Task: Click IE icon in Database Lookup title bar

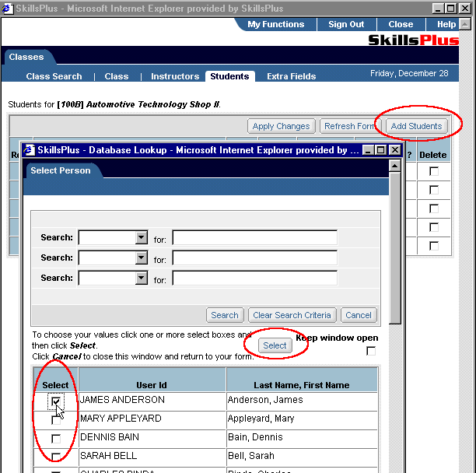Action: [x=29, y=150]
